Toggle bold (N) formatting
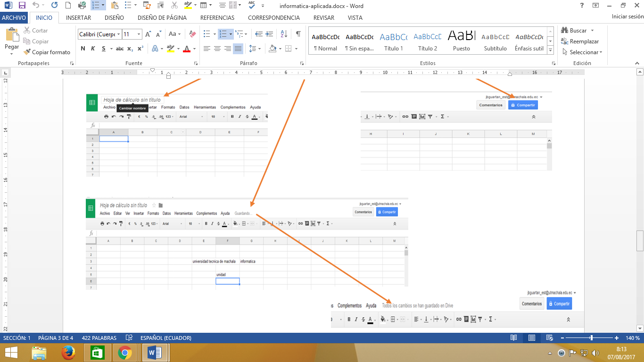This screenshot has height=362, width=644. (x=83, y=49)
